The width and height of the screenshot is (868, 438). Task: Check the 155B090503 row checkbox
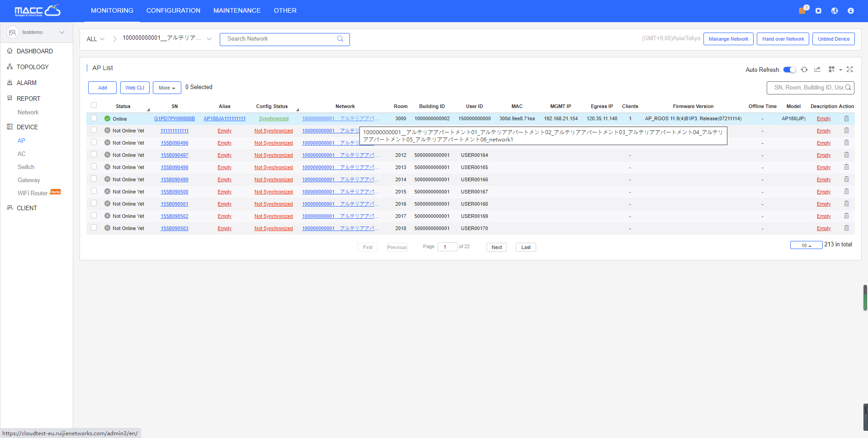[94, 228]
